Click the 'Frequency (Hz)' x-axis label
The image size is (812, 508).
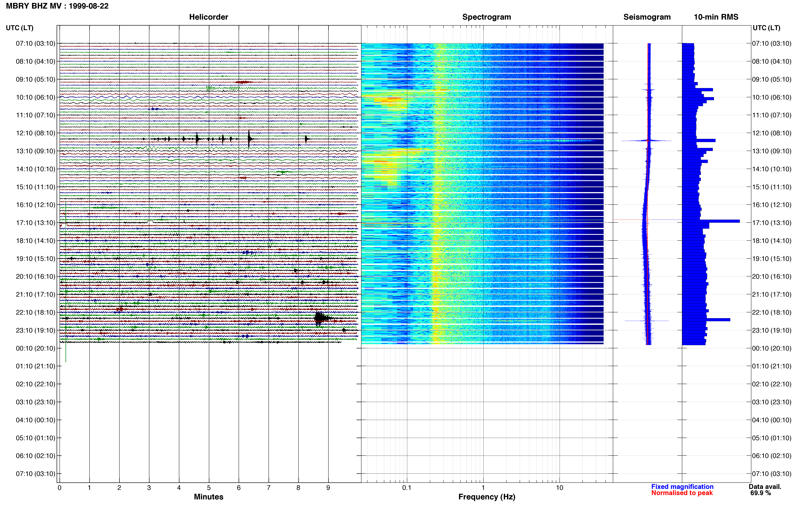click(487, 497)
